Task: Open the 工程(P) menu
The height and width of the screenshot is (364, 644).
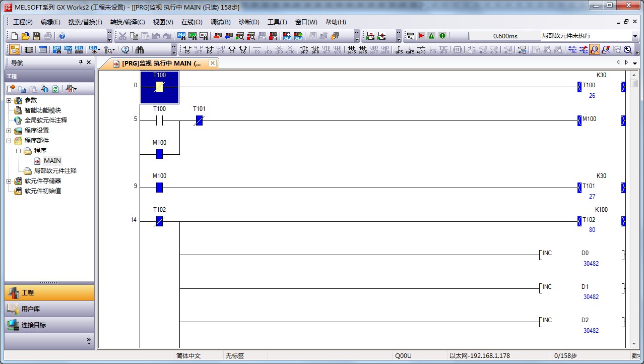Action: click(x=23, y=22)
